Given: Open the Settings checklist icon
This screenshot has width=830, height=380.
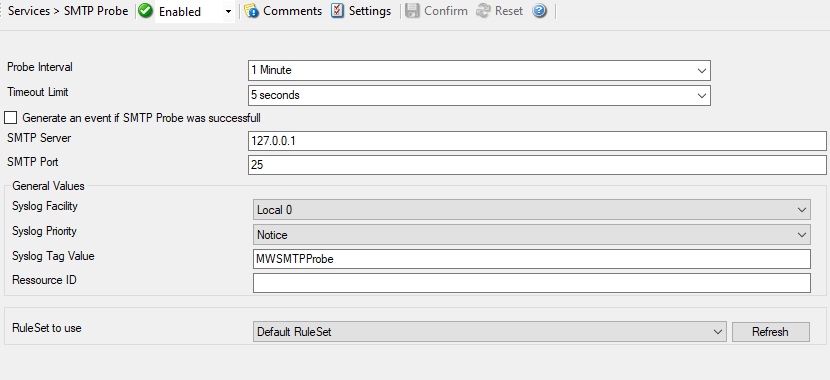Looking at the screenshot, I should coord(337,11).
